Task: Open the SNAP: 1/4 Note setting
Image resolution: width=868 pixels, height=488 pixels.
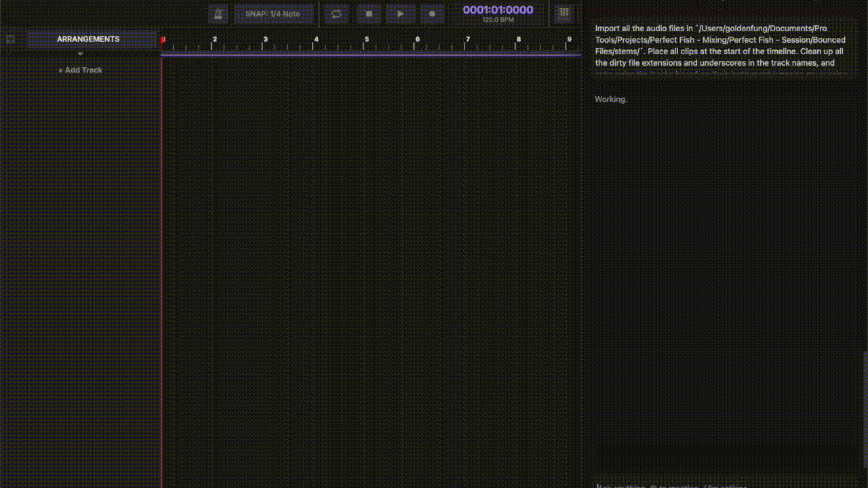Action: point(273,14)
